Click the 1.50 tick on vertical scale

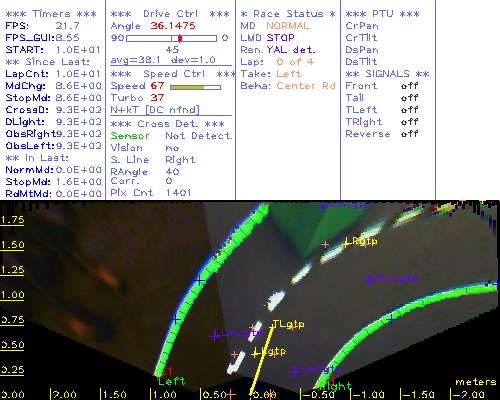click(x=12, y=245)
